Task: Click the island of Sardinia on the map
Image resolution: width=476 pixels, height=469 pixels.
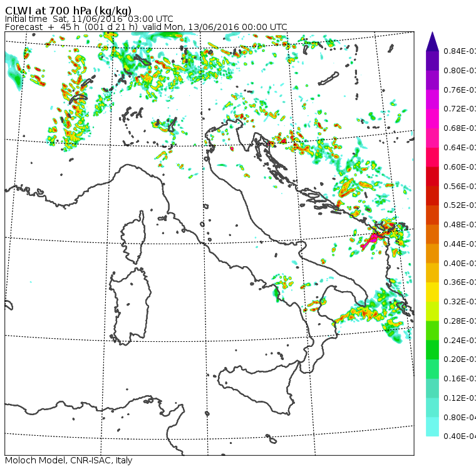Action: 130,307
